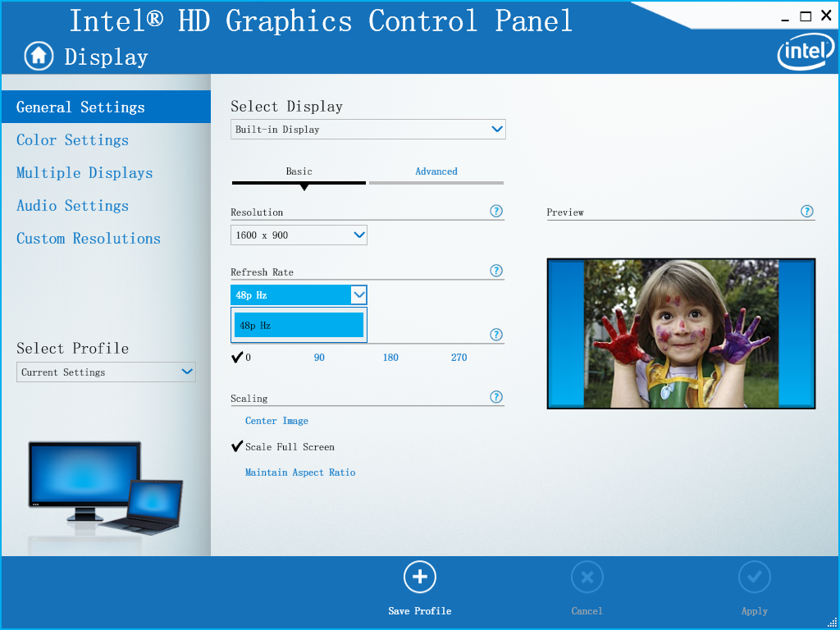840x630 pixels.
Task: Open help for Refresh Rate setting
Action: [495, 271]
